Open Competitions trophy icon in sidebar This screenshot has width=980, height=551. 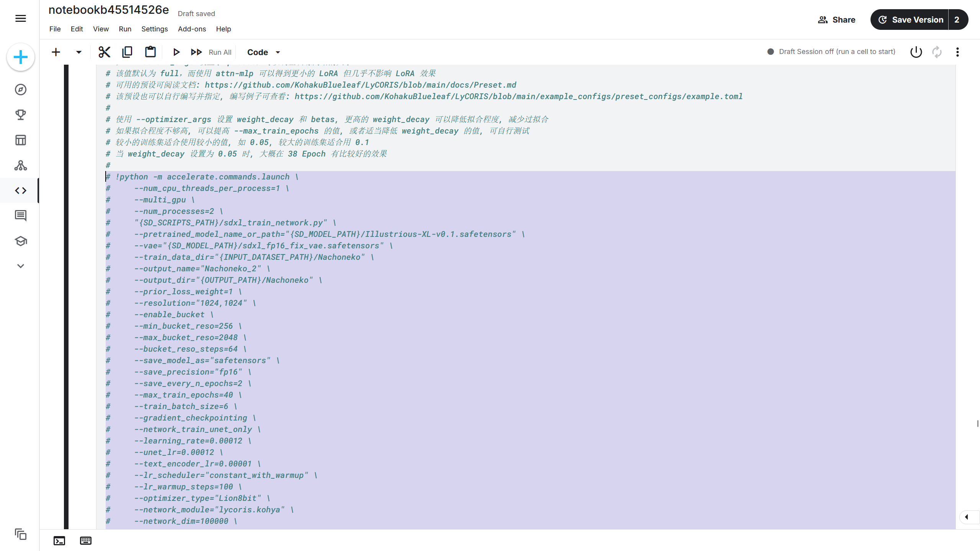pyautogui.click(x=21, y=115)
